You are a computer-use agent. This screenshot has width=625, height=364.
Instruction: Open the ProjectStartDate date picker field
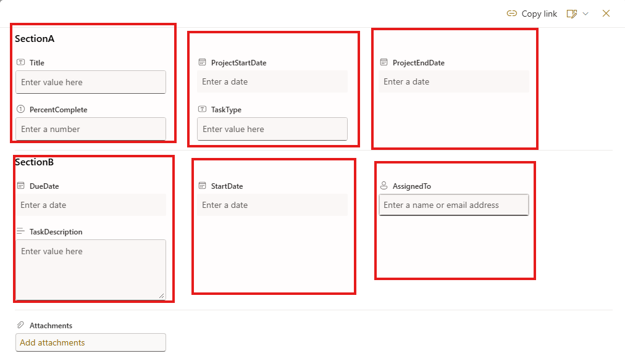(272, 81)
